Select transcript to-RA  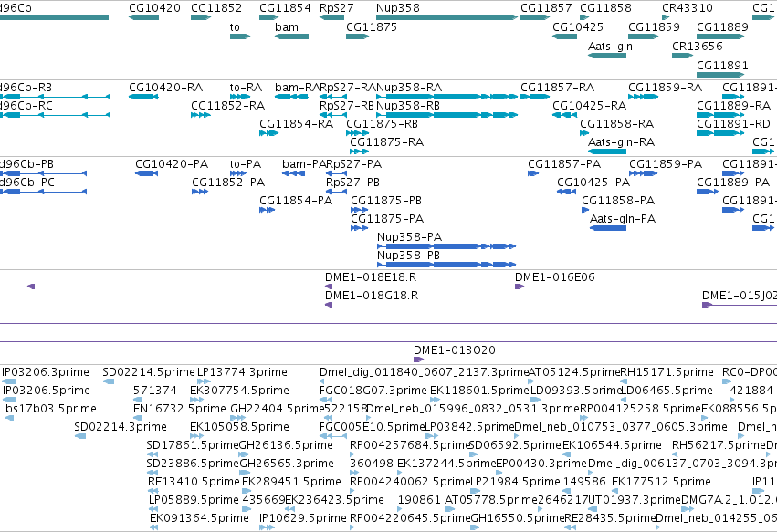(240, 97)
